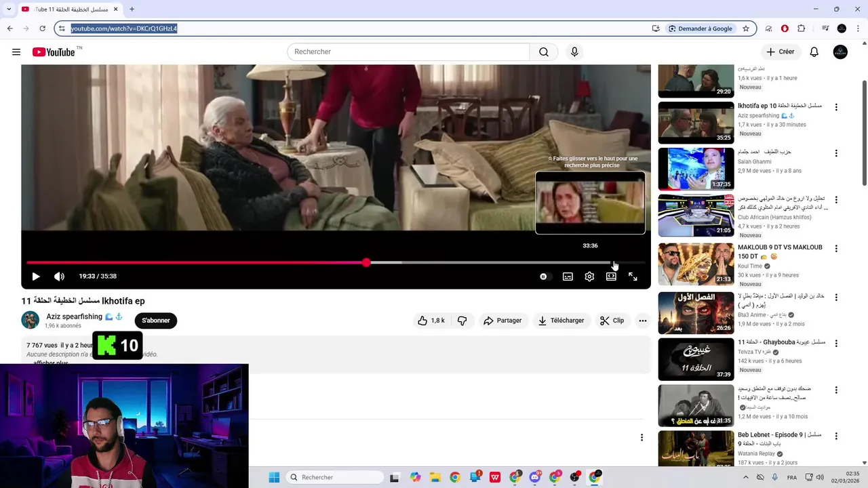Open the Créer menu
The image size is (868, 488).
coord(780,52)
